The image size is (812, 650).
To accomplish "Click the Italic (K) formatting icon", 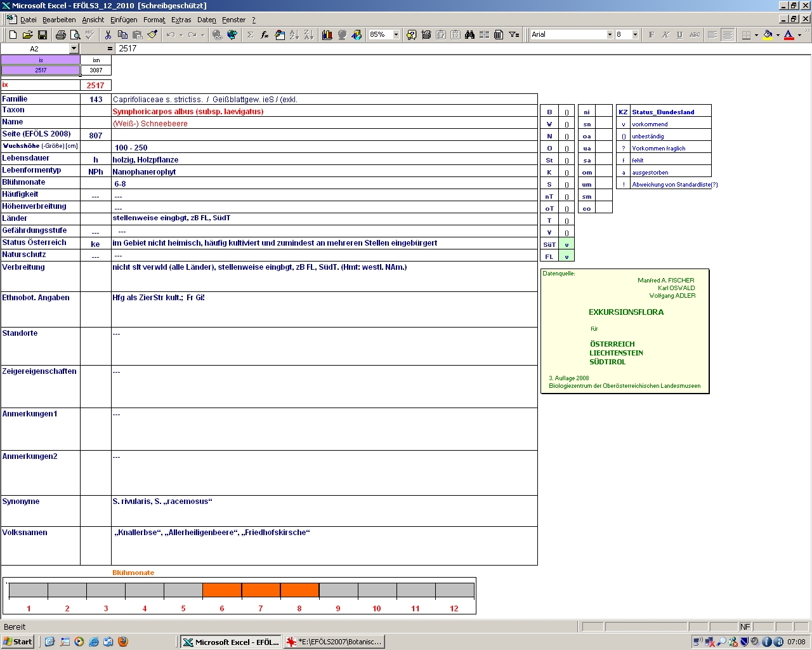I will click(x=665, y=35).
